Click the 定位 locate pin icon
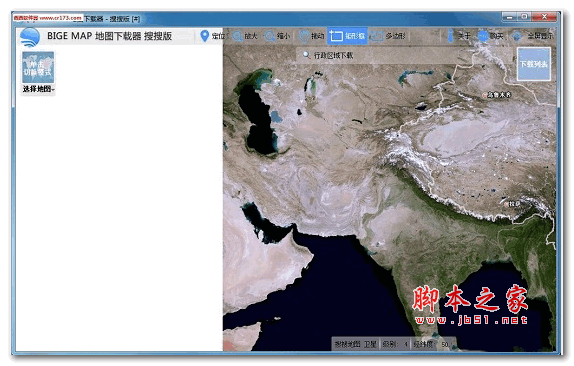 (205, 36)
